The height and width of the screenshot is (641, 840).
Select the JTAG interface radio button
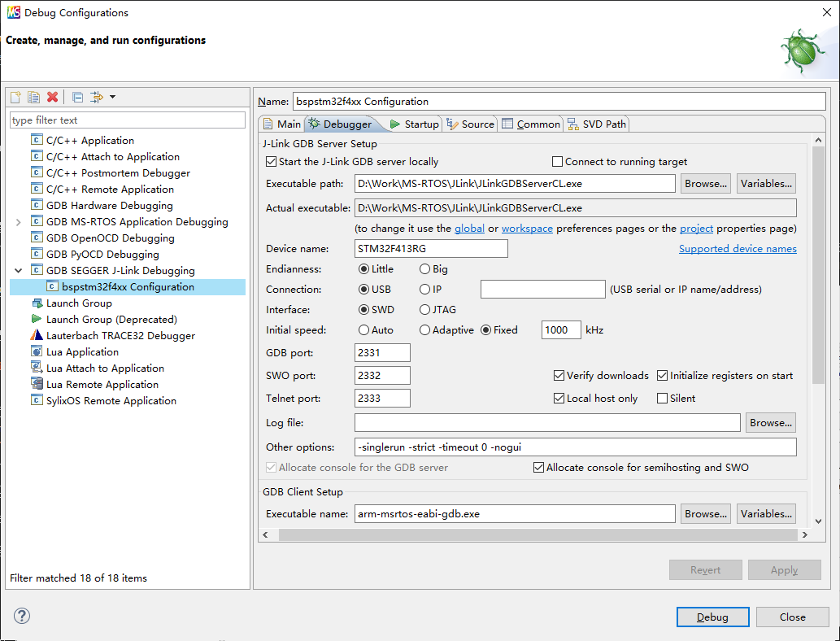point(425,310)
